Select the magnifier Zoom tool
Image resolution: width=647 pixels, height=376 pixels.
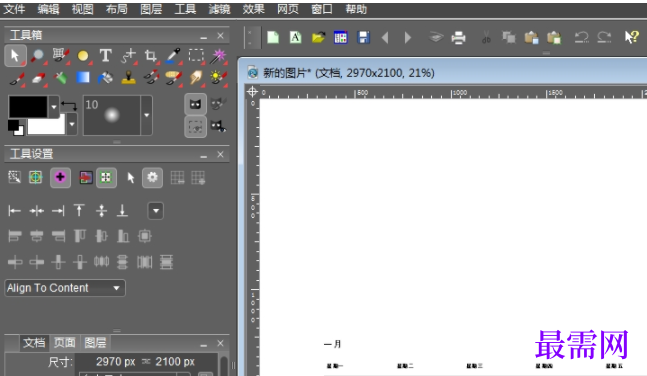click(38, 56)
